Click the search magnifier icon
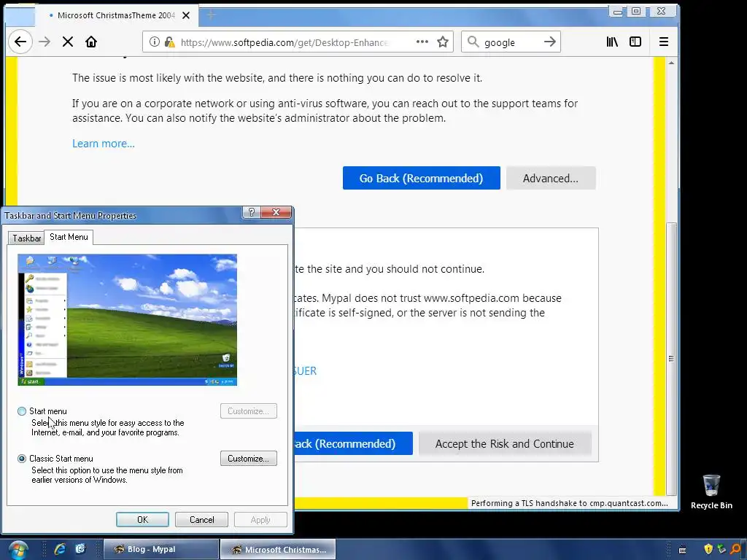This screenshot has height=560, width=747. click(473, 42)
